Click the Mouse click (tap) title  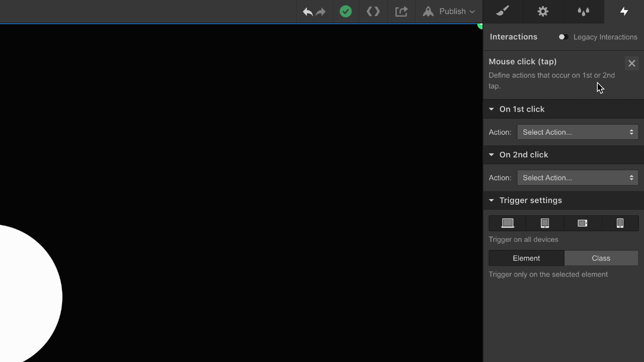tap(523, 62)
